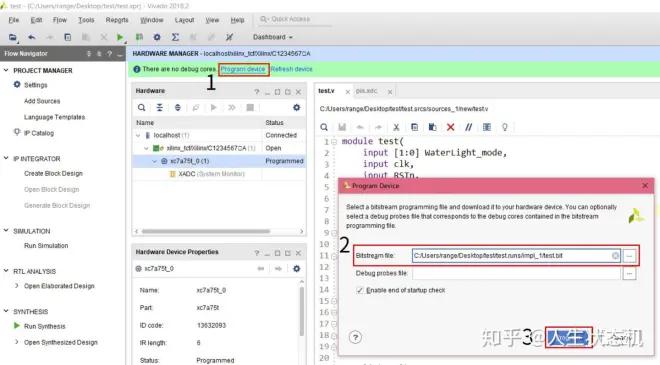Screen dimensions: 660x365
Task: Click the Program device link
Action: point(243,69)
